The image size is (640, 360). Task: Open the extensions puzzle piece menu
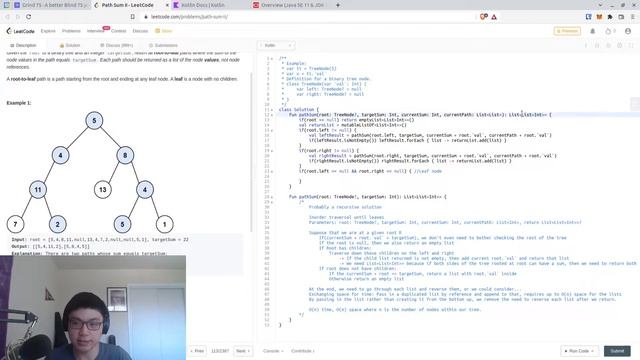pos(610,17)
